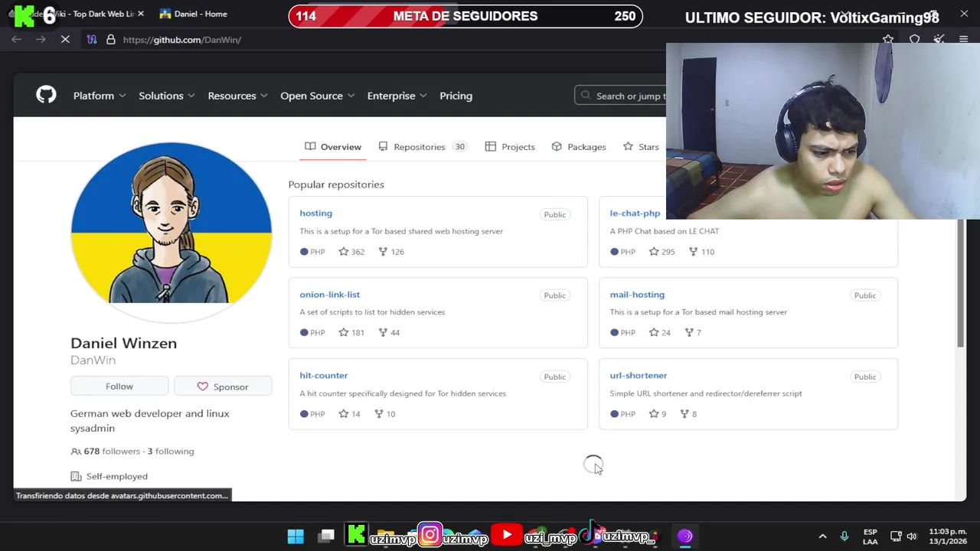
Task: Expand the Platform menu
Action: [99, 96]
